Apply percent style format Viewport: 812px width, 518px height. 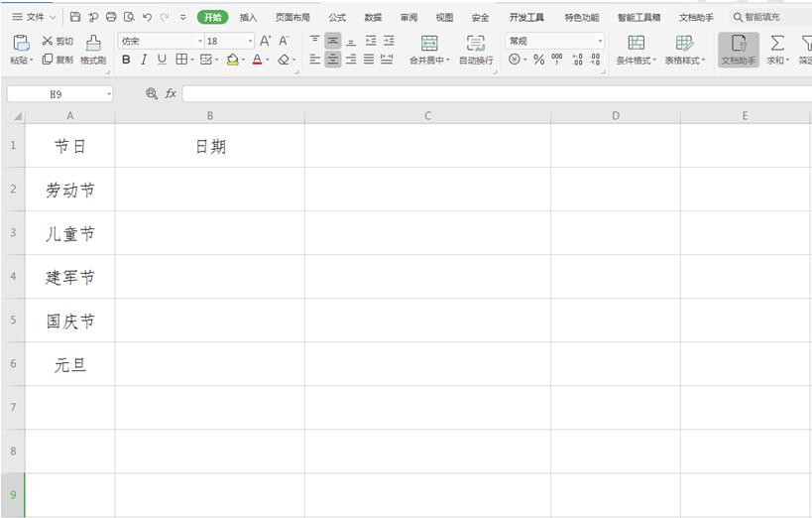[539, 60]
